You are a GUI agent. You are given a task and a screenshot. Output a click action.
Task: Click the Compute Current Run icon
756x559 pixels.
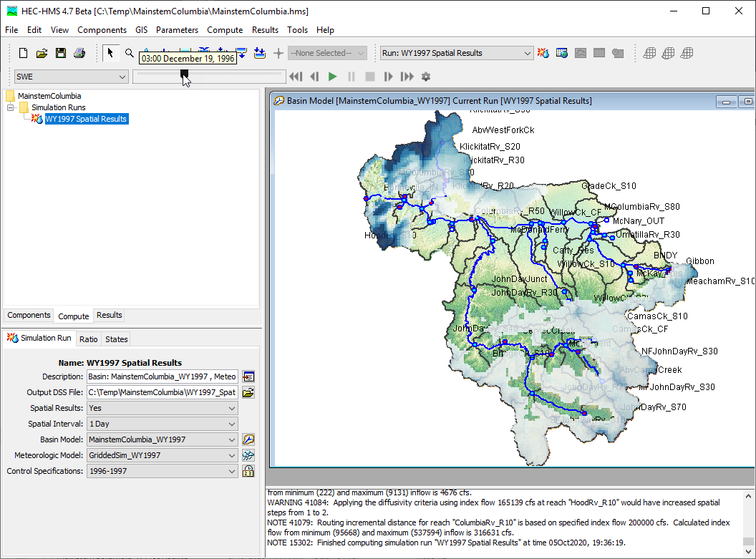pos(543,53)
